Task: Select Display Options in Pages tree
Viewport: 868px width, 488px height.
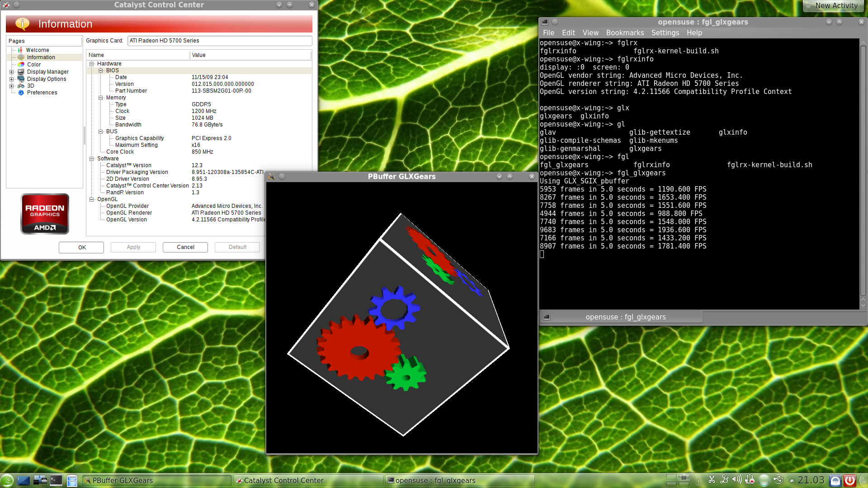Action: [47, 79]
